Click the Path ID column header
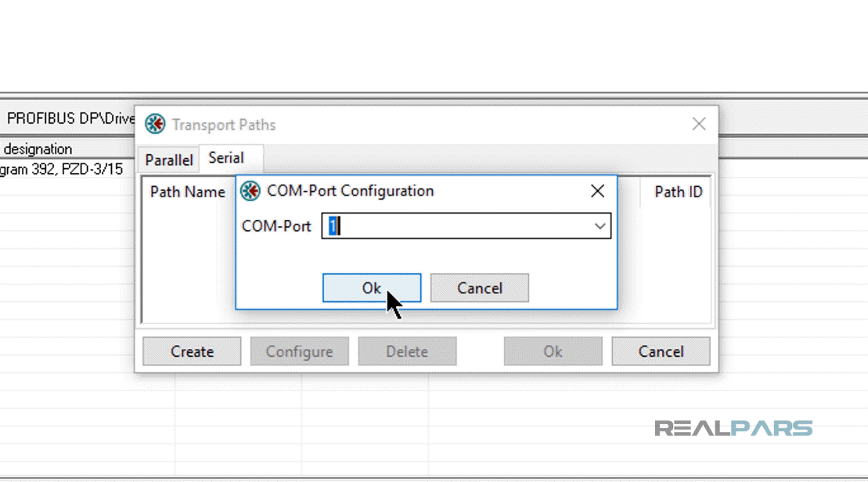This screenshot has width=868, height=482. point(679,192)
